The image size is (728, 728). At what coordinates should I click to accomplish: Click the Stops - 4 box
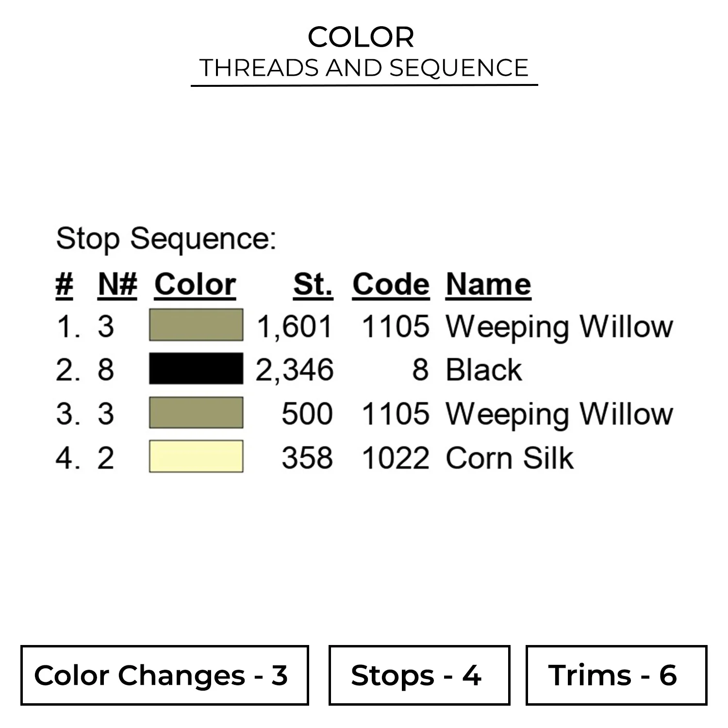(x=419, y=675)
